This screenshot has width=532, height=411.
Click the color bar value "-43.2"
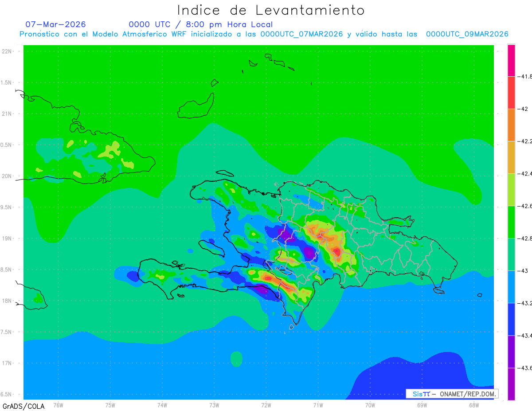tap(525, 303)
